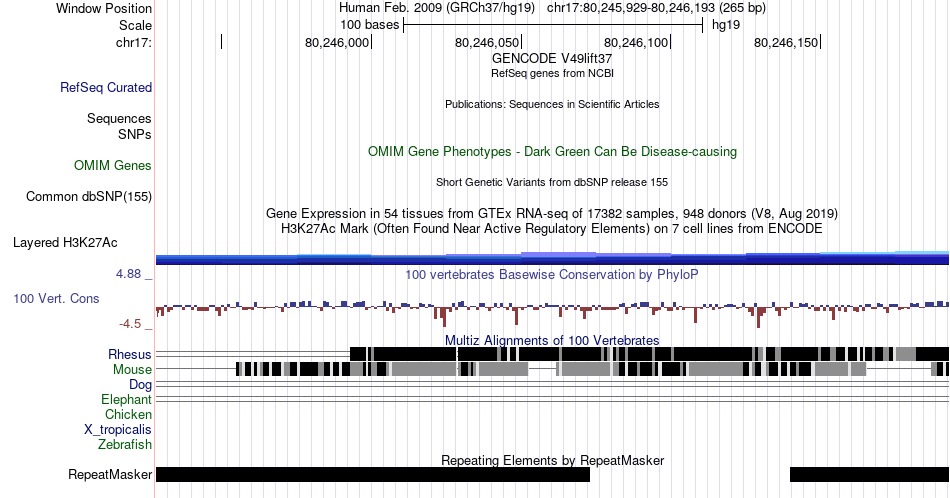Click the 100 bases scale bar

[x=553, y=25]
